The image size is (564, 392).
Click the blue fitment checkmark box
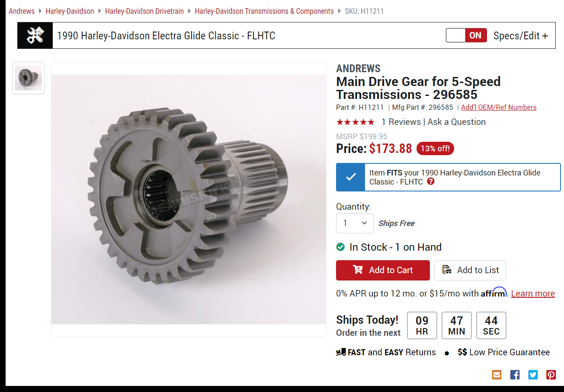coord(351,177)
